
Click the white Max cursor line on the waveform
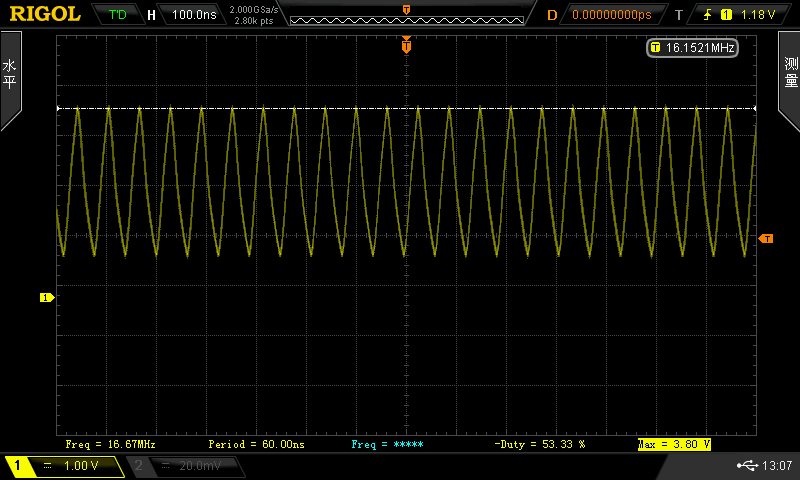pyautogui.click(x=406, y=108)
